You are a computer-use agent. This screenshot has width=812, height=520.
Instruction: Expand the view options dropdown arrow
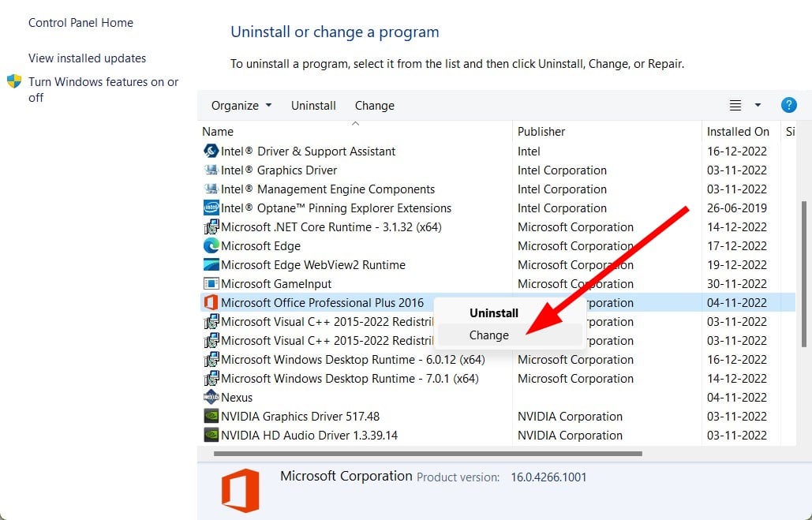758,105
